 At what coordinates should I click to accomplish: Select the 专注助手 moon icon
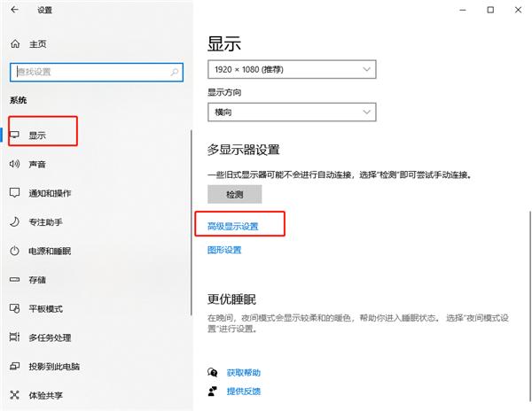point(14,222)
